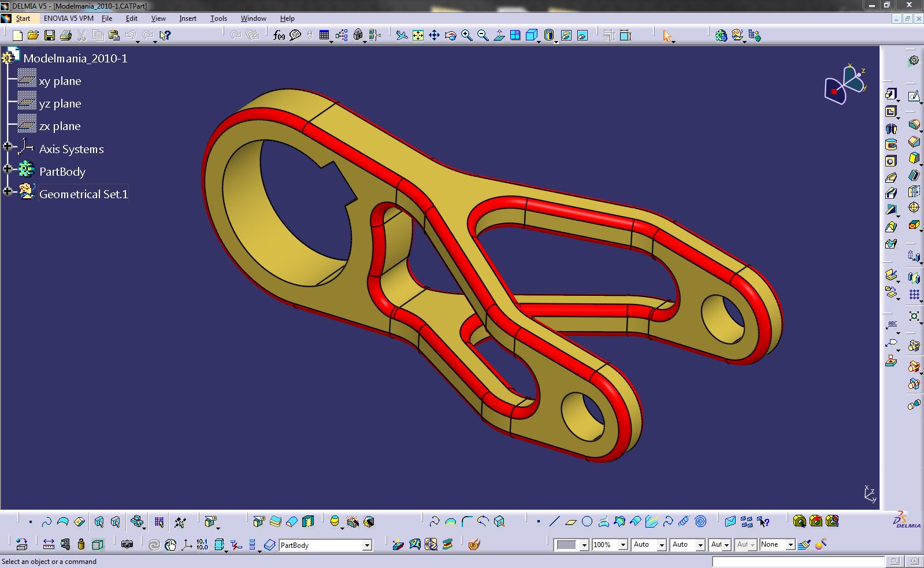Select Geometrical Set.1 label in tree
Viewport: 924px width, 568px height.
pyautogui.click(x=83, y=194)
